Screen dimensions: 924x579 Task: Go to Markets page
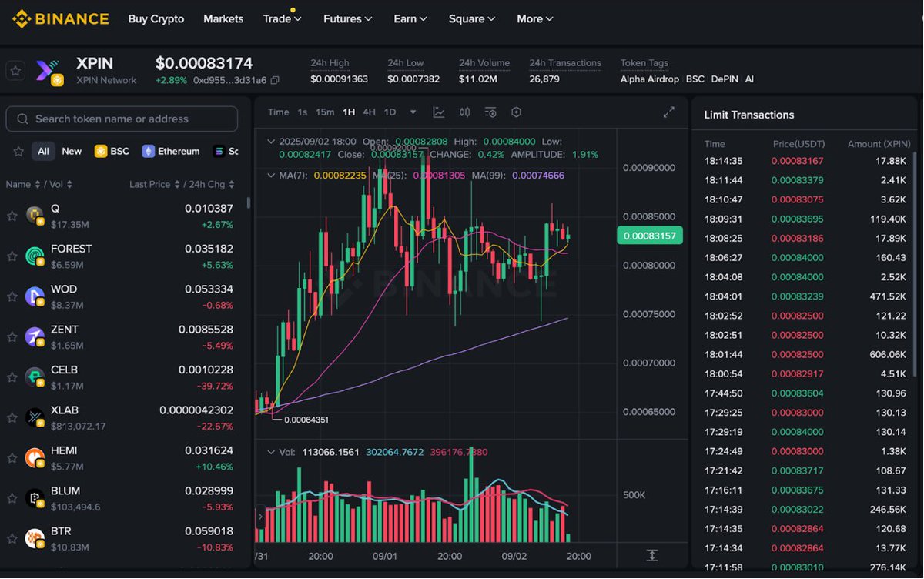[223, 18]
